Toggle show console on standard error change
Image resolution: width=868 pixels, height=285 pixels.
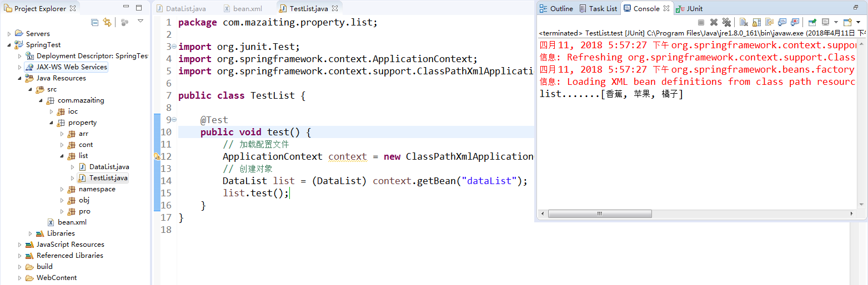(795, 22)
